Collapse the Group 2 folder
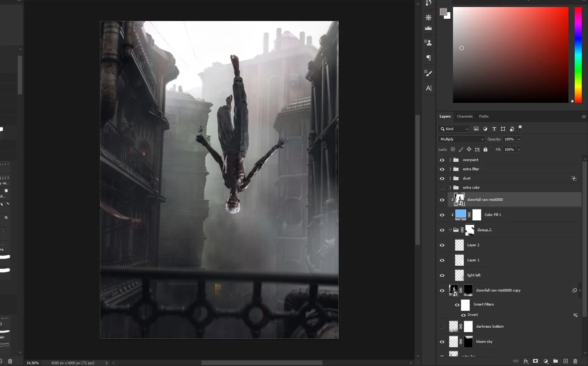Image resolution: width=588 pixels, height=366 pixels. [450, 230]
